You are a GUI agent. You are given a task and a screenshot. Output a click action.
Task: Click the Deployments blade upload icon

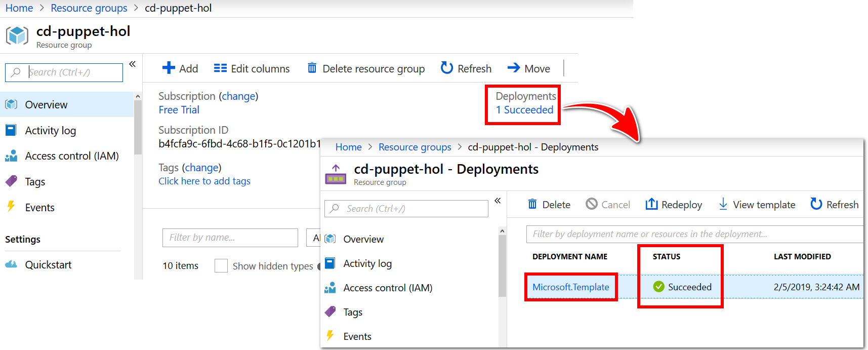[336, 174]
